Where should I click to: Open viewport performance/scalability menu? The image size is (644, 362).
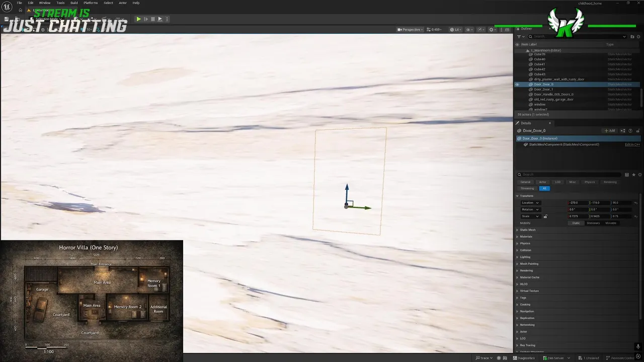481,30
